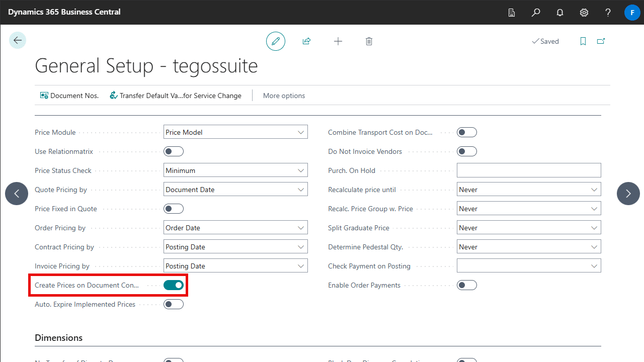
Task: Expand the Price Module dropdown
Action: [x=235, y=132]
